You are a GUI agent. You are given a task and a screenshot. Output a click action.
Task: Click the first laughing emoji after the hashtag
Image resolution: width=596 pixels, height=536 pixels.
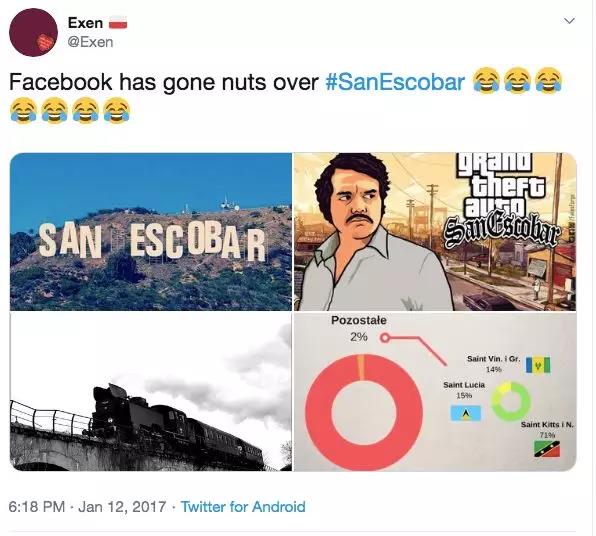click(x=486, y=80)
